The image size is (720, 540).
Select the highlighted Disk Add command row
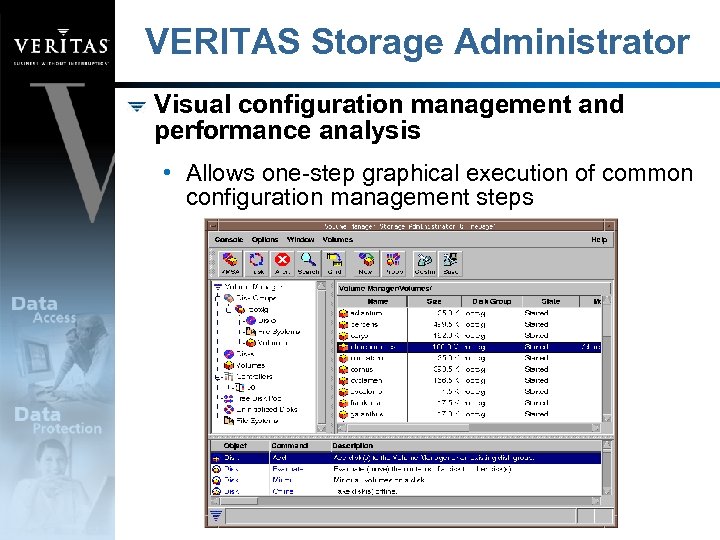click(x=405, y=458)
